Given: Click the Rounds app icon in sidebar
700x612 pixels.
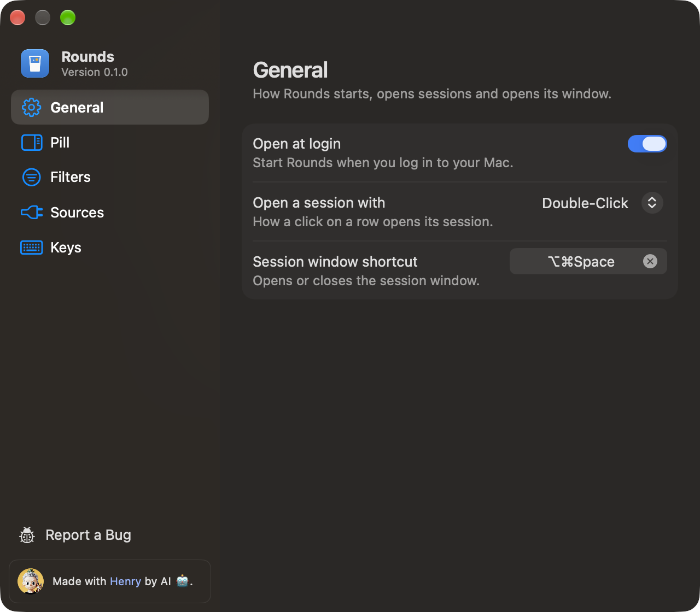Looking at the screenshot, I should click(x=35, y=63).
